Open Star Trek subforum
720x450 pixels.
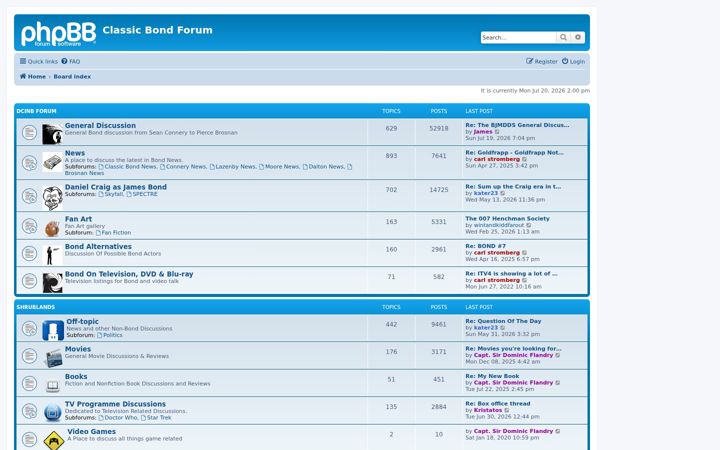tap(158, 418)
